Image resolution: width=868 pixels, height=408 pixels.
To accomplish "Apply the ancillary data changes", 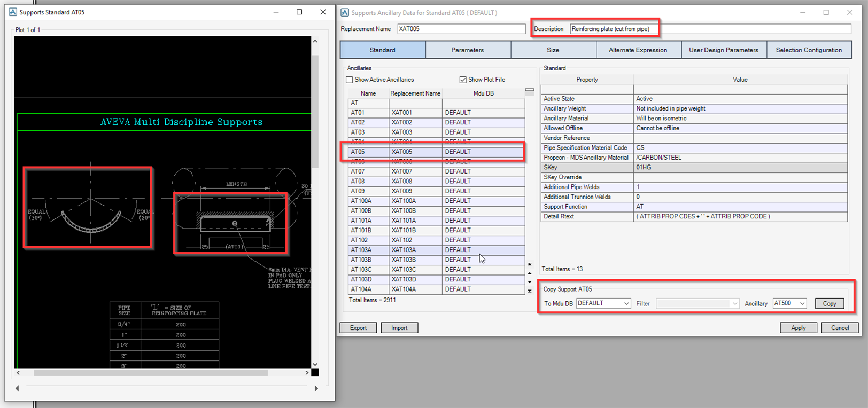I will [x=799, y=328].
